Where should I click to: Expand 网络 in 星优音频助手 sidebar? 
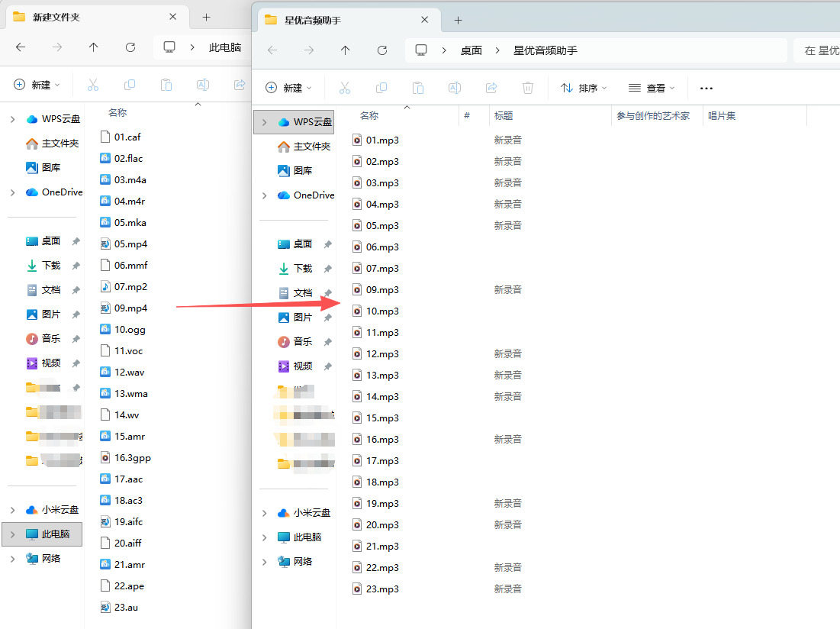pyautogui.click(x=264, y=562)
